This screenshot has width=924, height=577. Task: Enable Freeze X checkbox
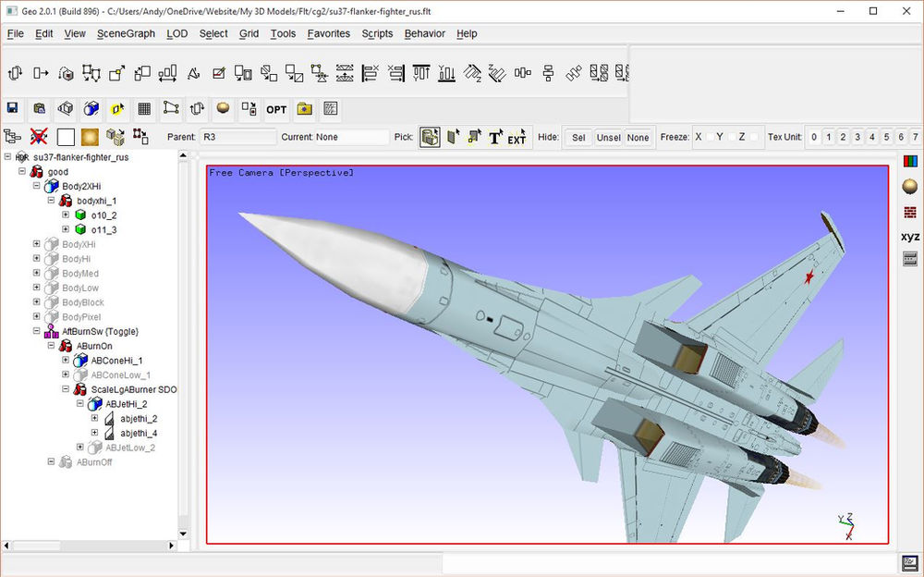(x=711, y=137)
